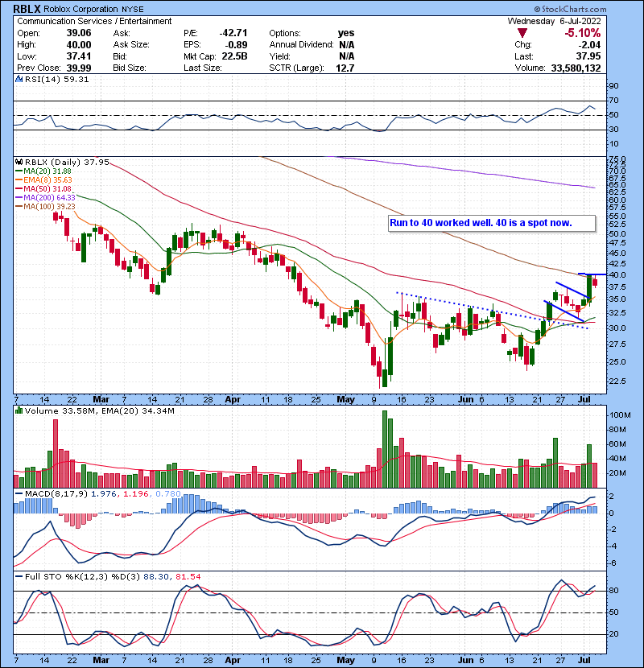
Task: Click the EPS value -0.89
Action: (235, 45)
